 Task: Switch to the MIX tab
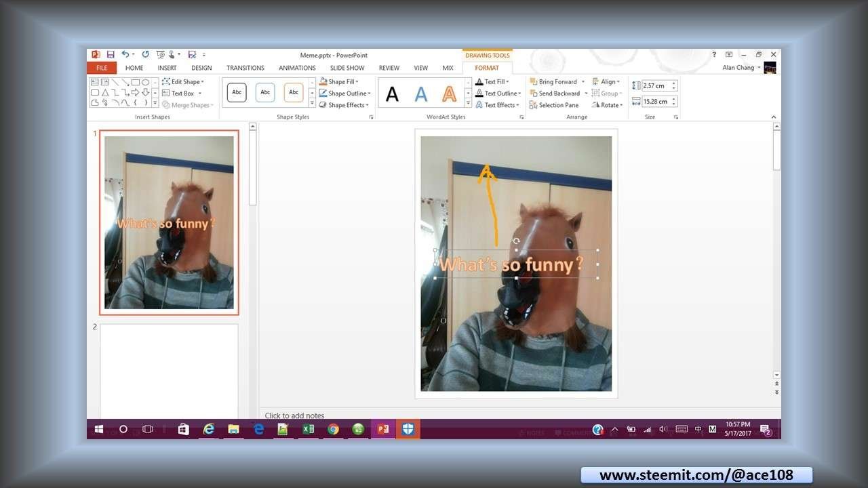tap(448, 68)
